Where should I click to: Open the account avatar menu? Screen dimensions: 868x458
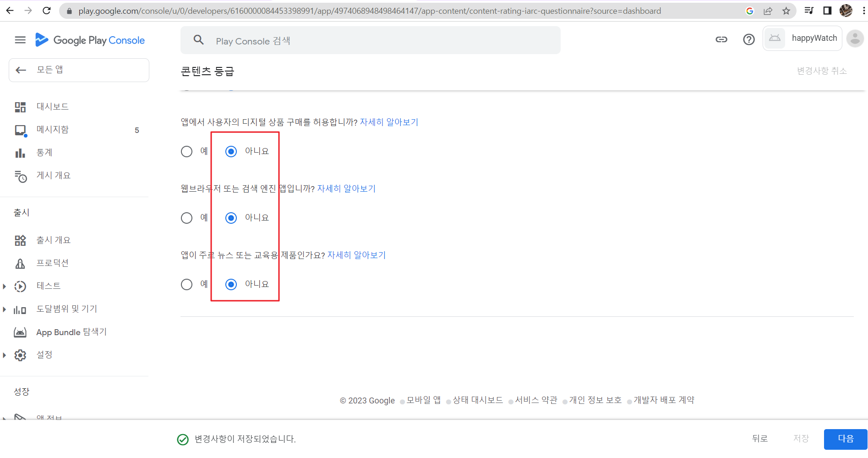pos(855,39)
